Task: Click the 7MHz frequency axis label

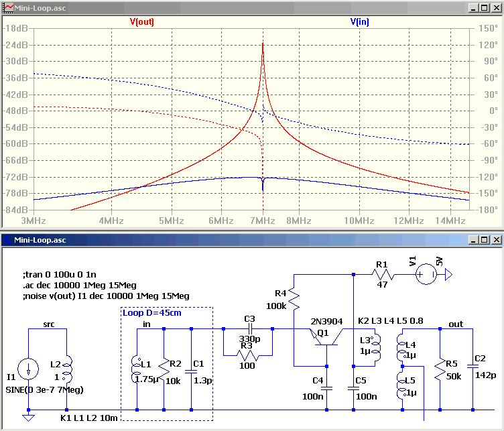Action: point(262,220)
